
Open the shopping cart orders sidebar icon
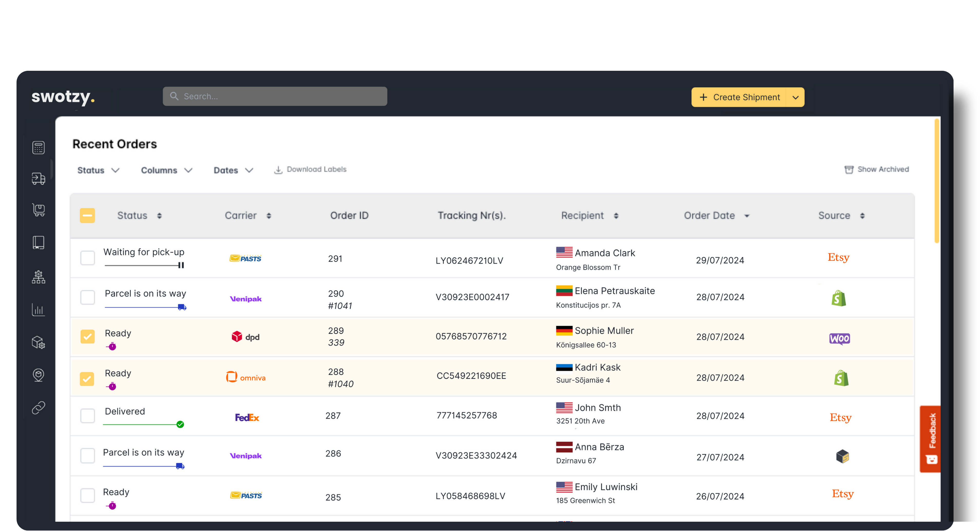click(x=39, y=210)
